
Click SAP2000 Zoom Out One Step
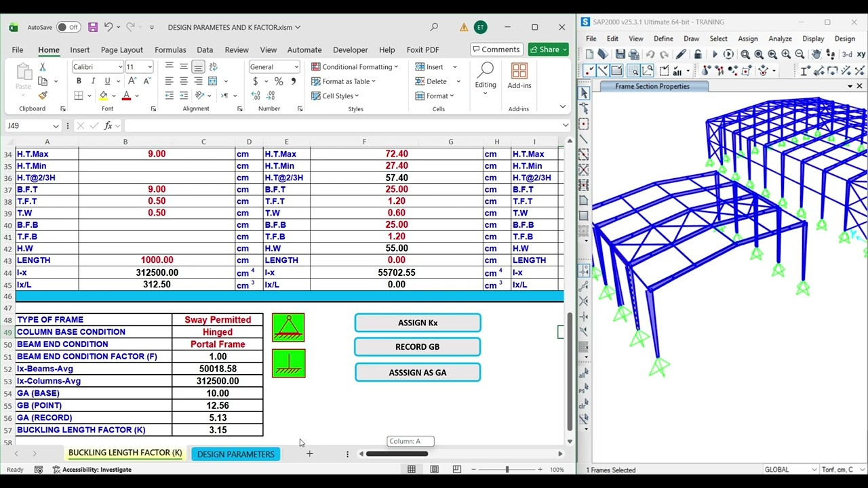(800, 54)
